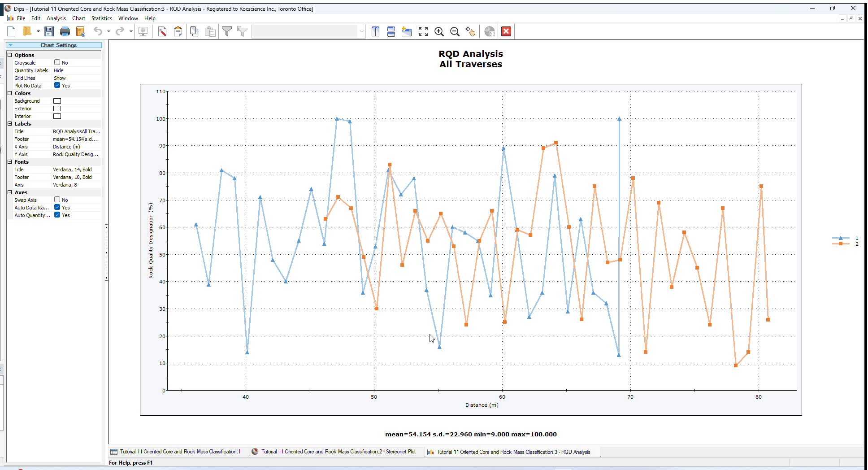Uncheck Plot No Data
The width and height of the screenshot is (868, 470).
click(57, 85)
